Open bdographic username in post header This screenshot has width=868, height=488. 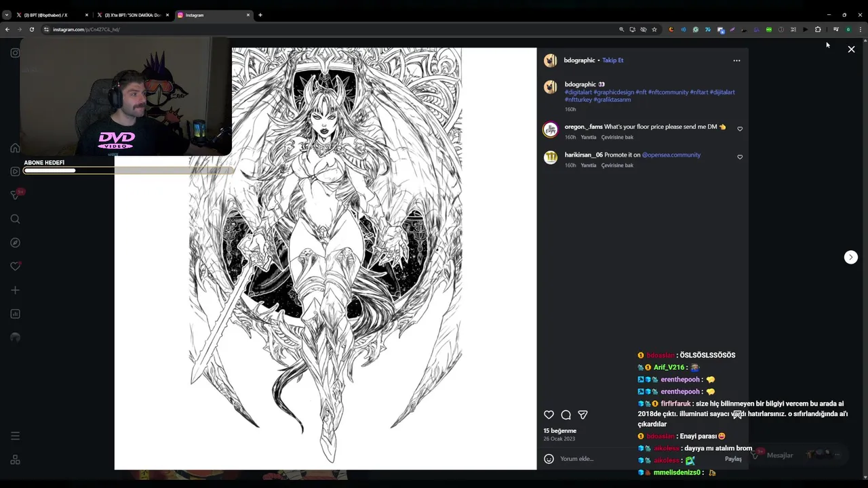[579, 60]
